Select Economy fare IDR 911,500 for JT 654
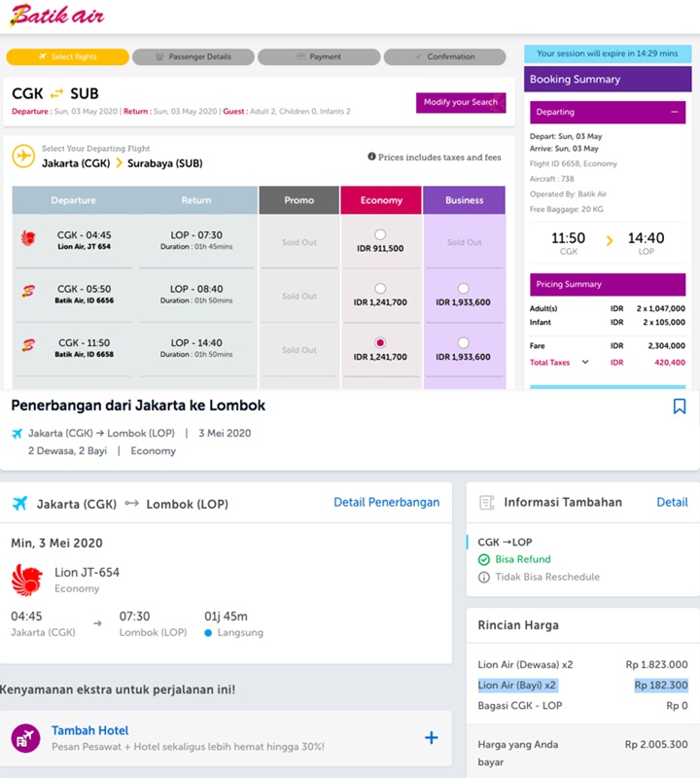Image resolution: width=700 pixels, height=778 pixels. coord(380,234)
